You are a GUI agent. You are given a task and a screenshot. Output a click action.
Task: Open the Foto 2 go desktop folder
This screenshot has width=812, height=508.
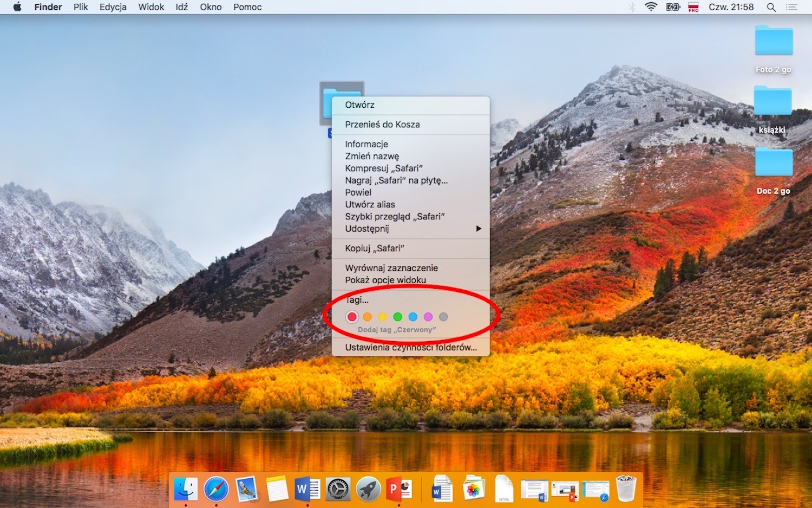[x=774, y=42]
